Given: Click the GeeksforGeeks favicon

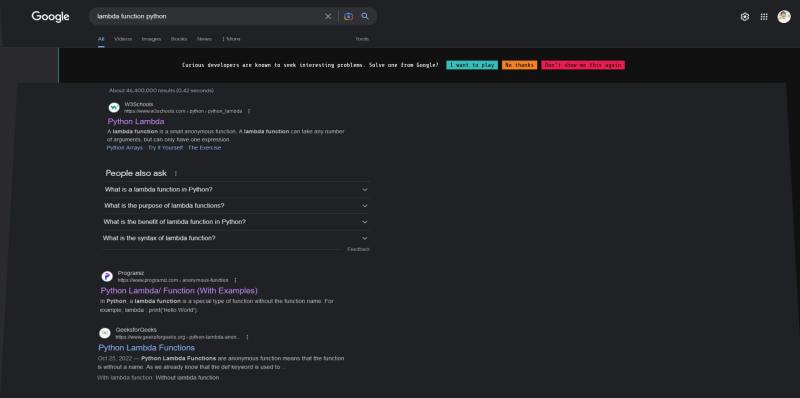Looking at the screenshot, I should [x=105, y=333].
